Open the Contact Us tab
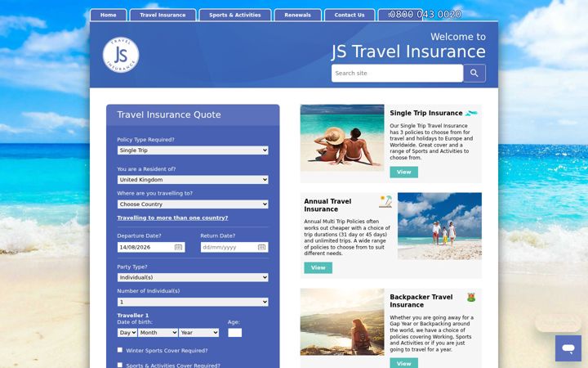This screenshot has width=588, height=368. click(350, 15)
